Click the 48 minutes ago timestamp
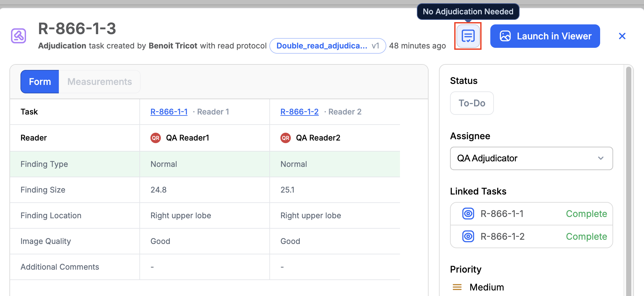The height and width of the screenshot is (296, 644). (417, 46)
